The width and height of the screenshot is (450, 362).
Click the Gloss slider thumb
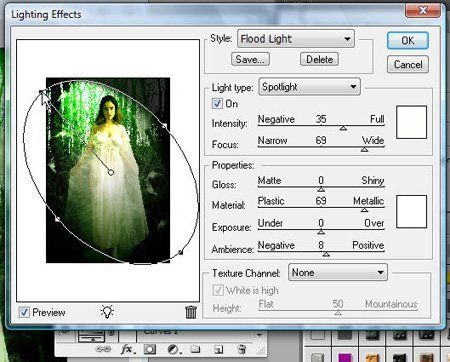click(x=321, y=189)
